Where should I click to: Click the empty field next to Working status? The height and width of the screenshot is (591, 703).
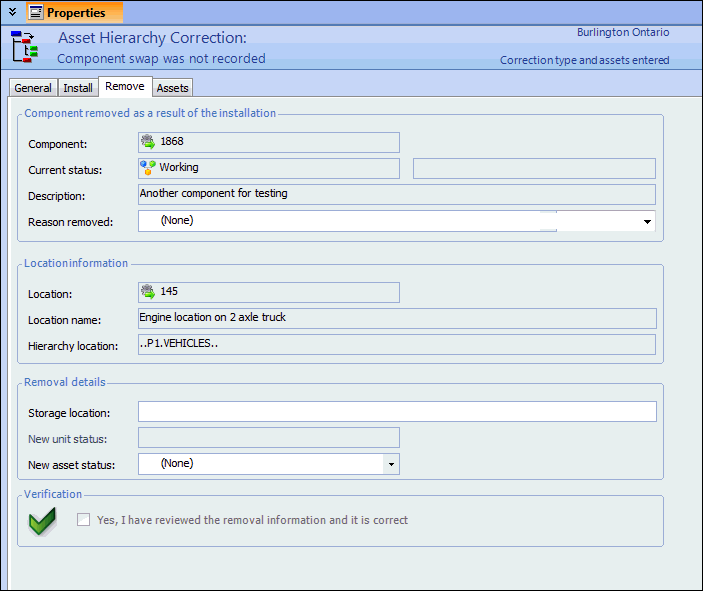coord(534,168)
